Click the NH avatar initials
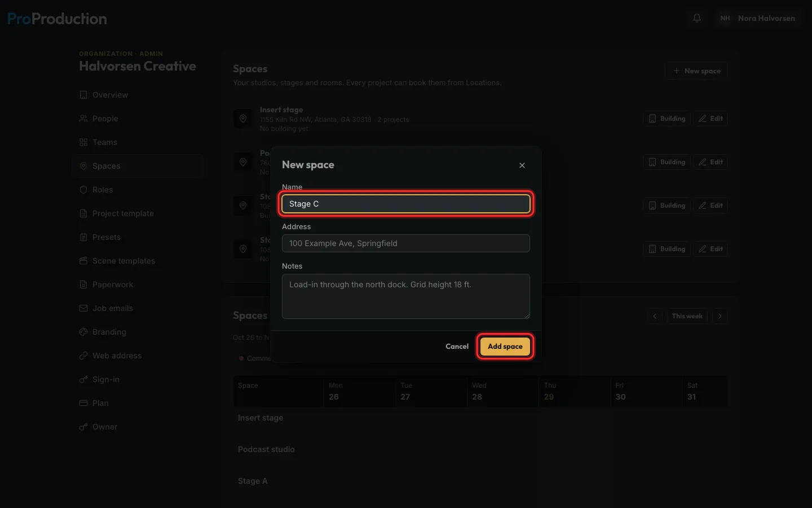812x508 pixels. pyautogui.click(x=725, y=18)
